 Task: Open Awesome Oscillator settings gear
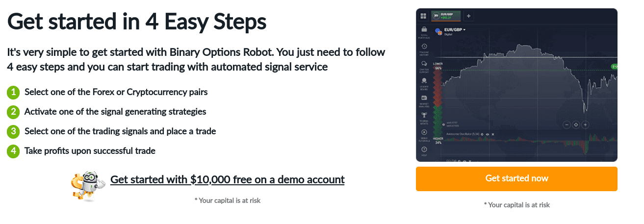click(x=482, y=134)
